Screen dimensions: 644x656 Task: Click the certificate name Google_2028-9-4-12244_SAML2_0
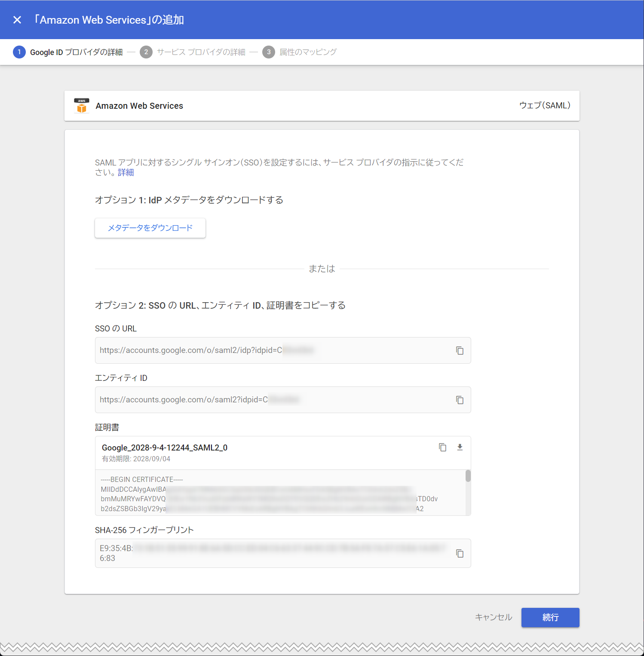pos(165,448)
